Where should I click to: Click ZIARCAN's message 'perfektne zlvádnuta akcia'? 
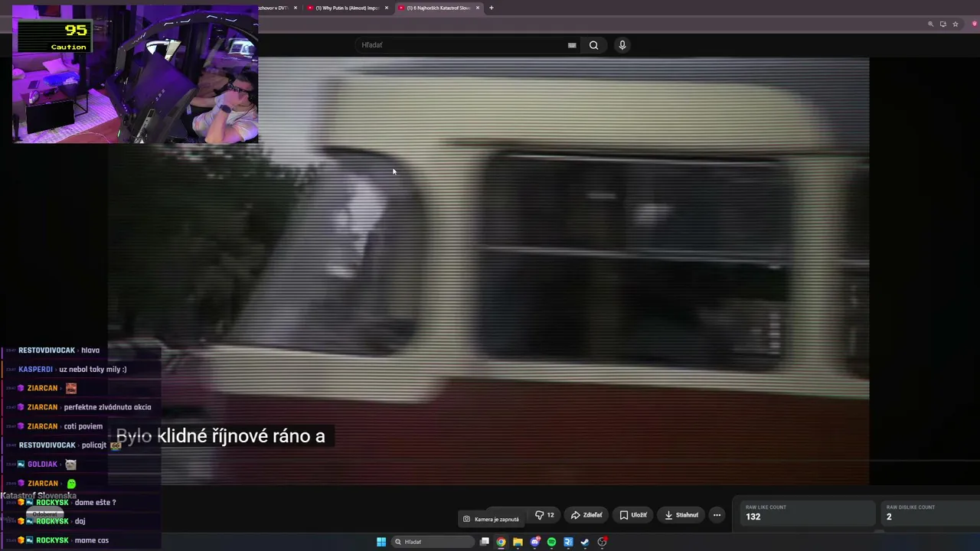[x=107, y=407]
